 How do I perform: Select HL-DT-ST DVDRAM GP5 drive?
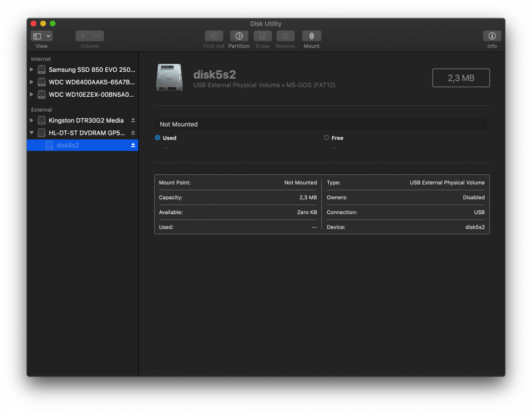[82, 132]
